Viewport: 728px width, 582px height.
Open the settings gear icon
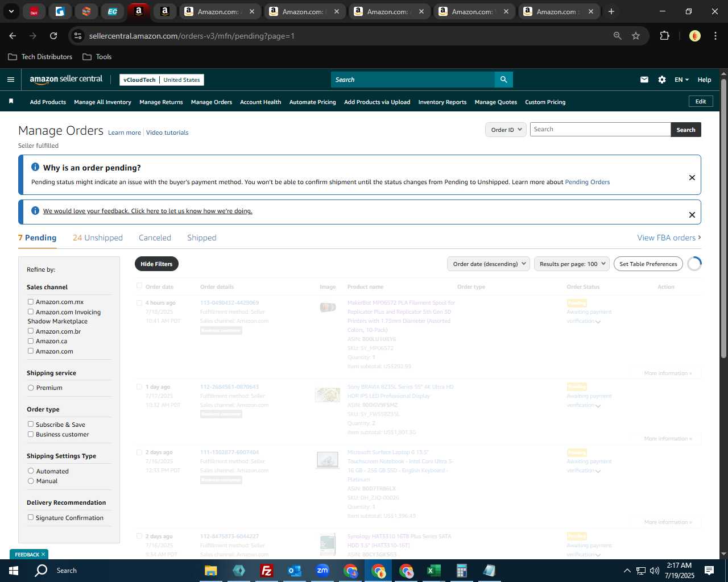(x=662, y=80)
